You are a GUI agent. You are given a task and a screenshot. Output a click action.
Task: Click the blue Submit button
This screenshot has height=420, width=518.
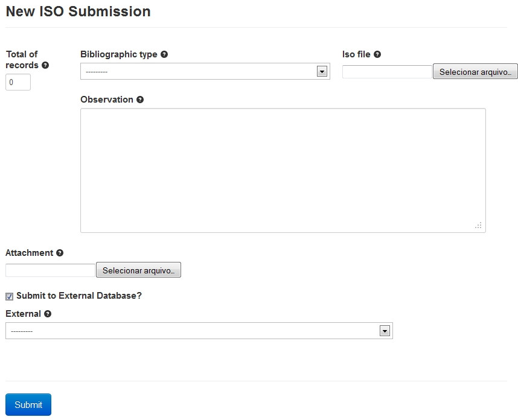click(x=28, y=404)
